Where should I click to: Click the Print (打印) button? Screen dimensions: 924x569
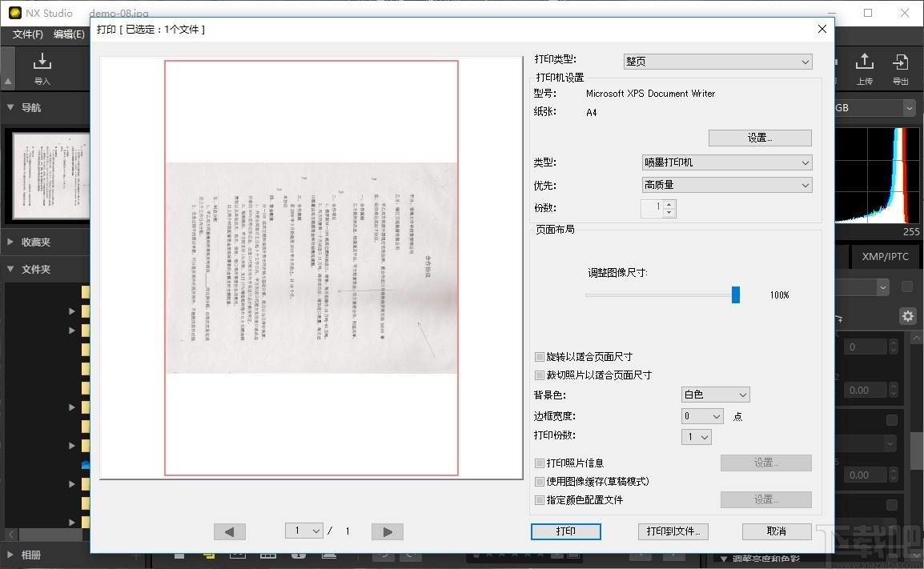pyautogui.click(x=565, y=531)
